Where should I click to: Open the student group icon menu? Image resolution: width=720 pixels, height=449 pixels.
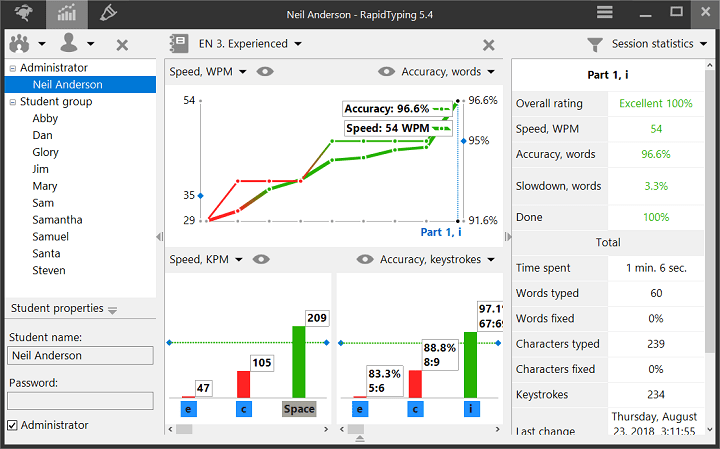tap(20, 44)
